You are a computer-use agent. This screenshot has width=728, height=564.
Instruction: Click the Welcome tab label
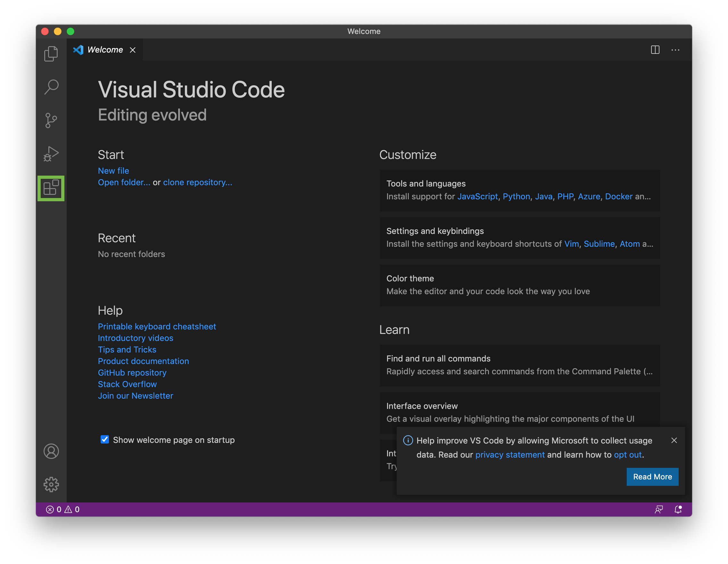(105, 50)
